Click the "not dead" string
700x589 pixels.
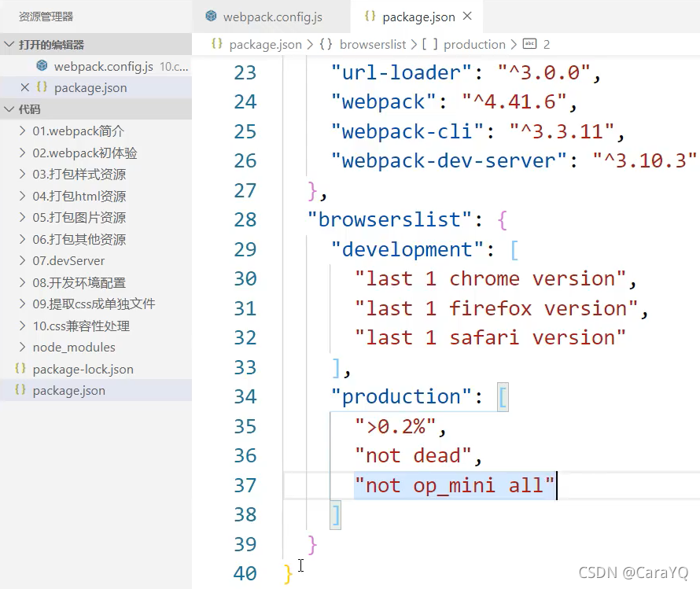(x=413, y=456)
